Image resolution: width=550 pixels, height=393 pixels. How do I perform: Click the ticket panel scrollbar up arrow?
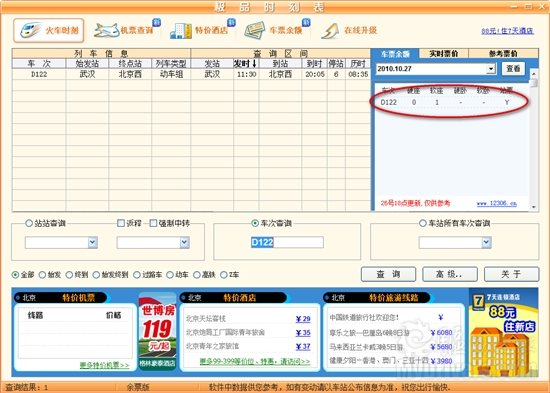point(534,74)
